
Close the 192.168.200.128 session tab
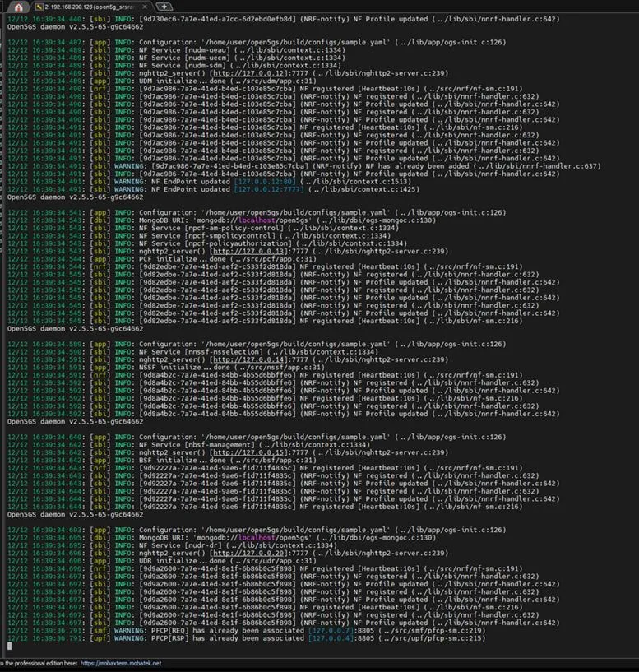[x=145, y=7]
